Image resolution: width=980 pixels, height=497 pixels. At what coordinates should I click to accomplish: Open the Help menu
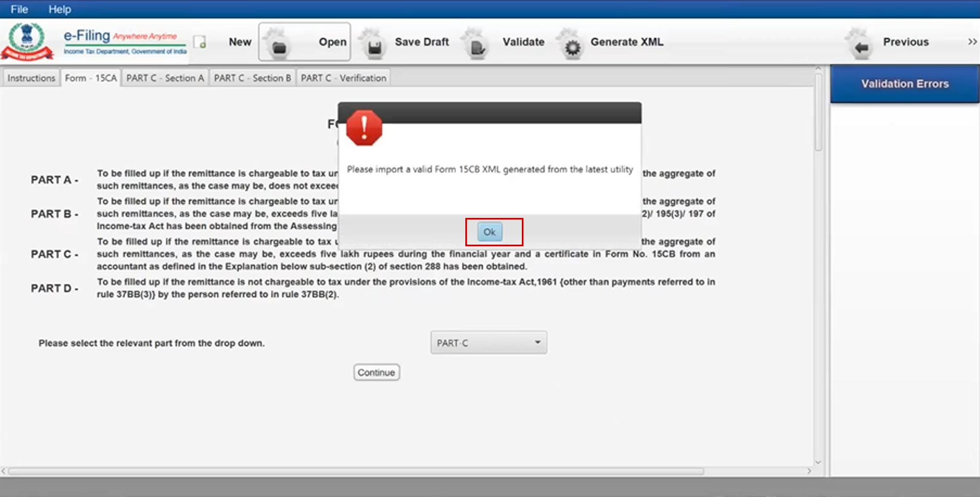60,9
